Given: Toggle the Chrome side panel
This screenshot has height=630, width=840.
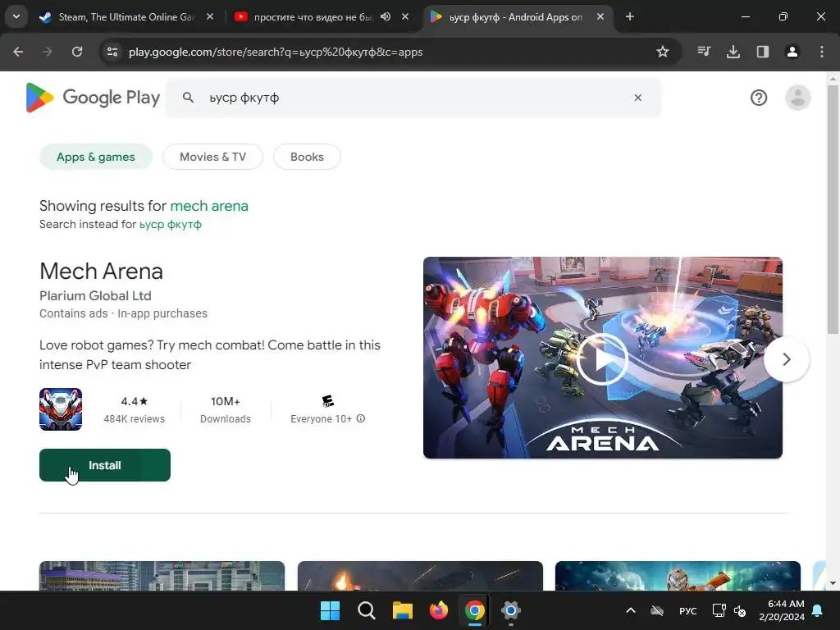Looking at the screenshot, I should tap(763, 52).
